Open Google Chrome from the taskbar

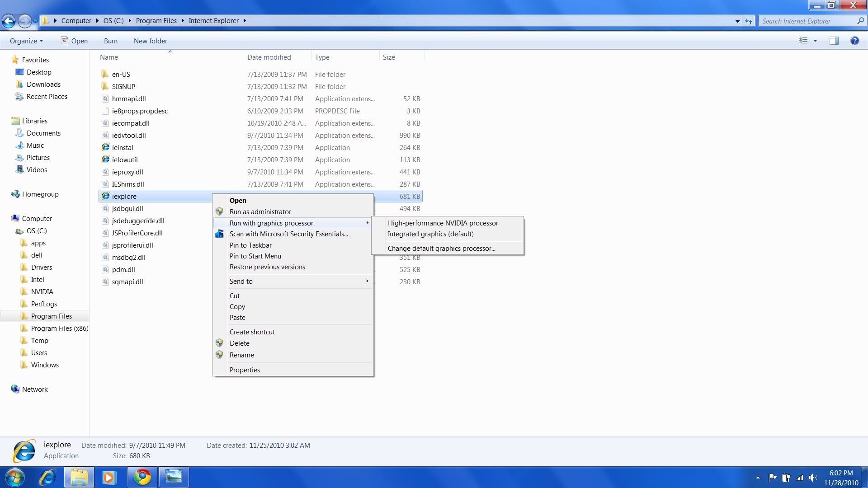142,477
